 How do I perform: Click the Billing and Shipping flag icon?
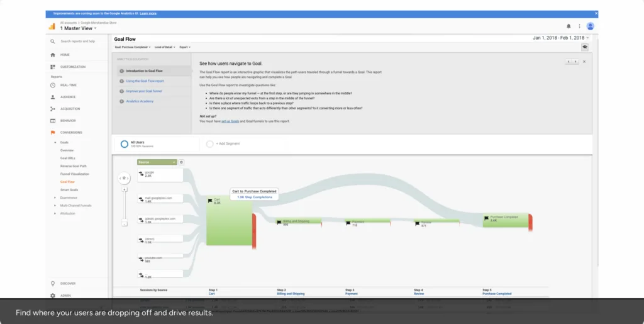coord(279,223)
